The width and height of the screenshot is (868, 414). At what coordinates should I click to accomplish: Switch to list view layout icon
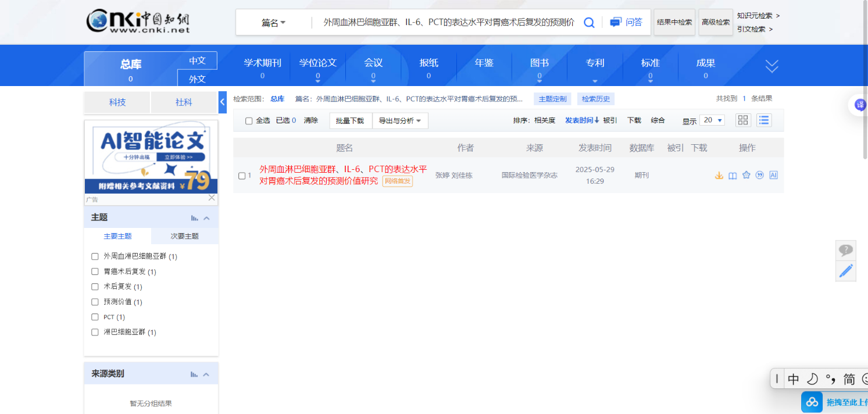(x=764, y=120)
